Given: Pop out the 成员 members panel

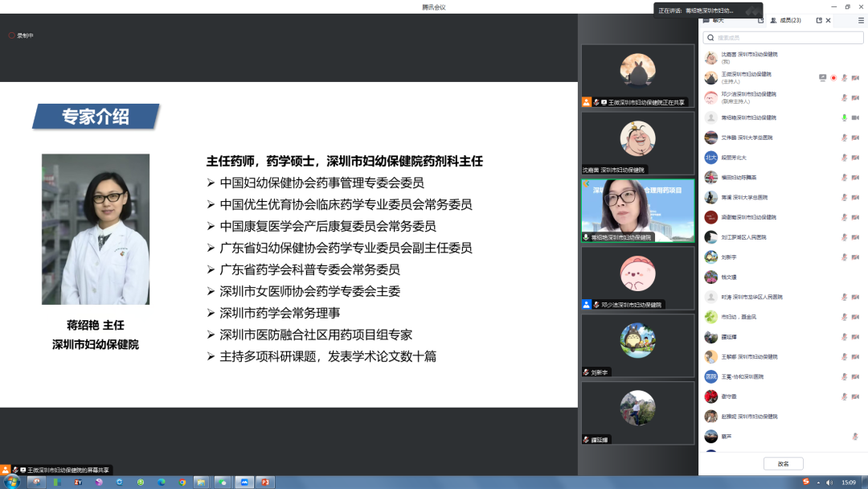Looking at the screenshot, I should point(820,20).
